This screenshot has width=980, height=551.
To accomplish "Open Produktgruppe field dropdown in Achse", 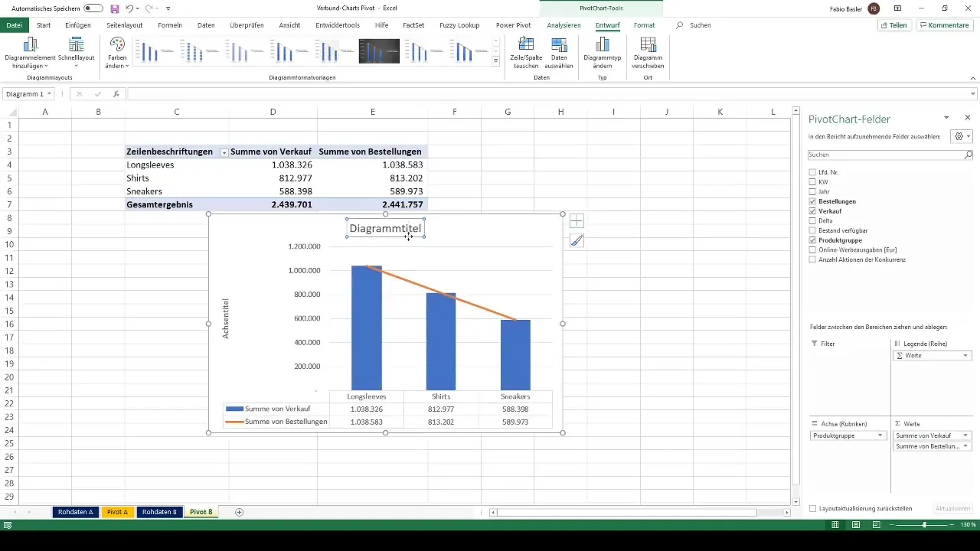I will pos(880,435).
